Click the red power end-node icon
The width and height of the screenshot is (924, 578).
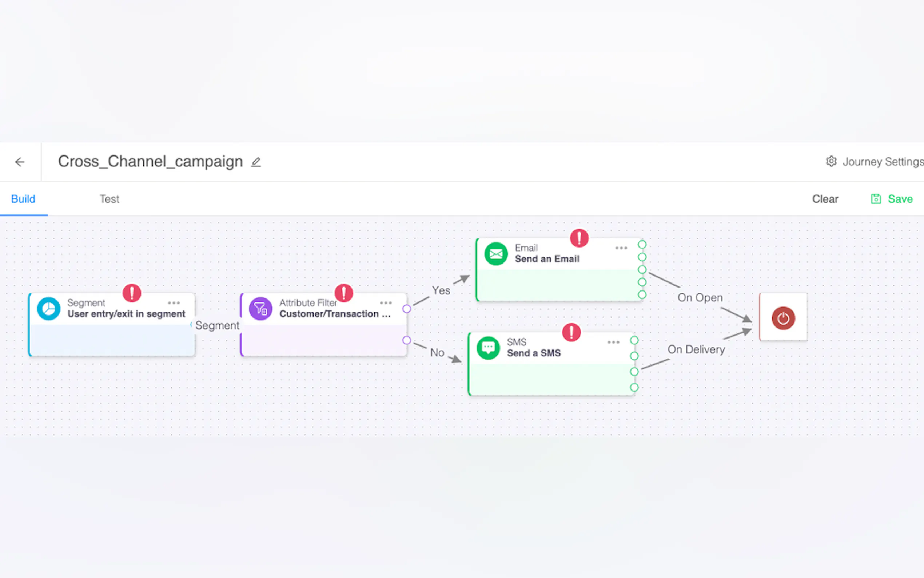point(783,318)
